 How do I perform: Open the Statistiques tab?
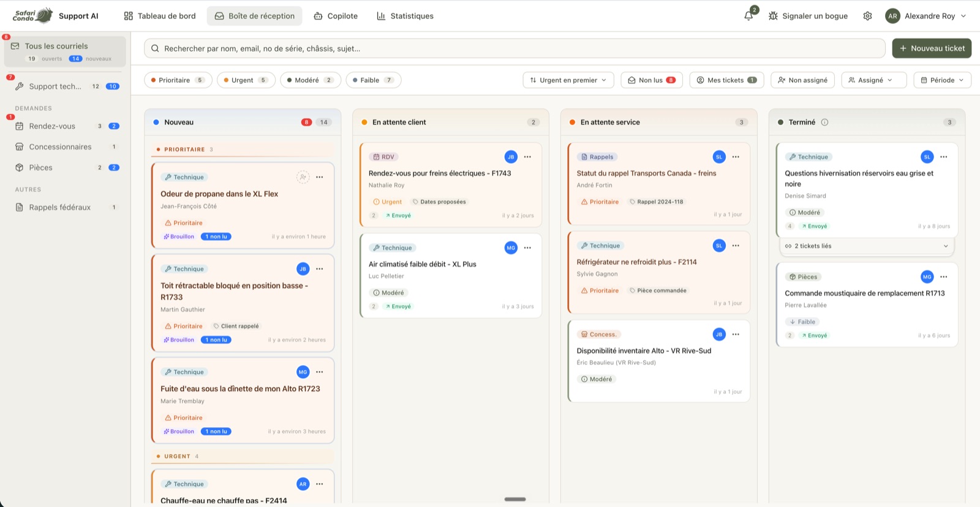point(405,16)
